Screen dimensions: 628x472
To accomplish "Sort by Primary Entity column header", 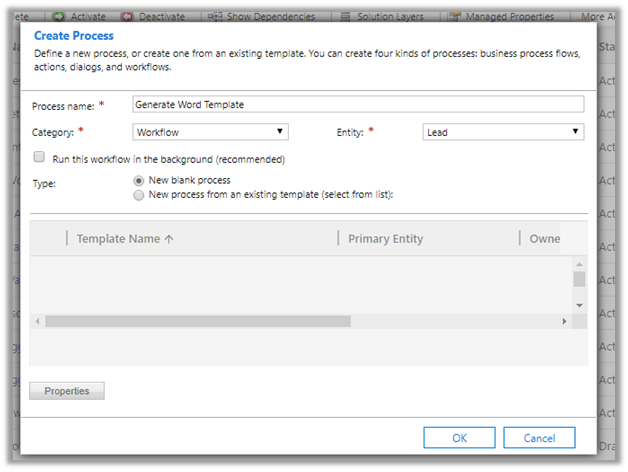I will point(385,239).
